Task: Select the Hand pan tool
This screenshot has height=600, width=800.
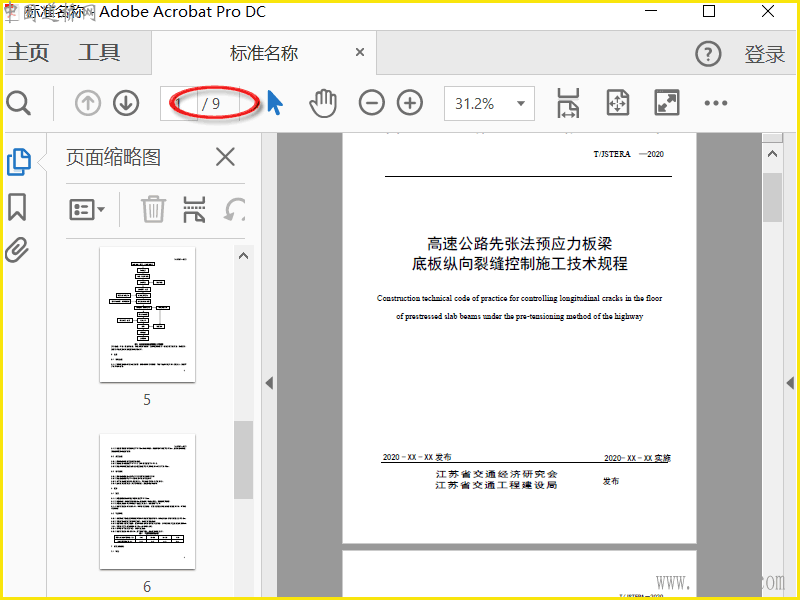Action: click(x=323, y=103)
